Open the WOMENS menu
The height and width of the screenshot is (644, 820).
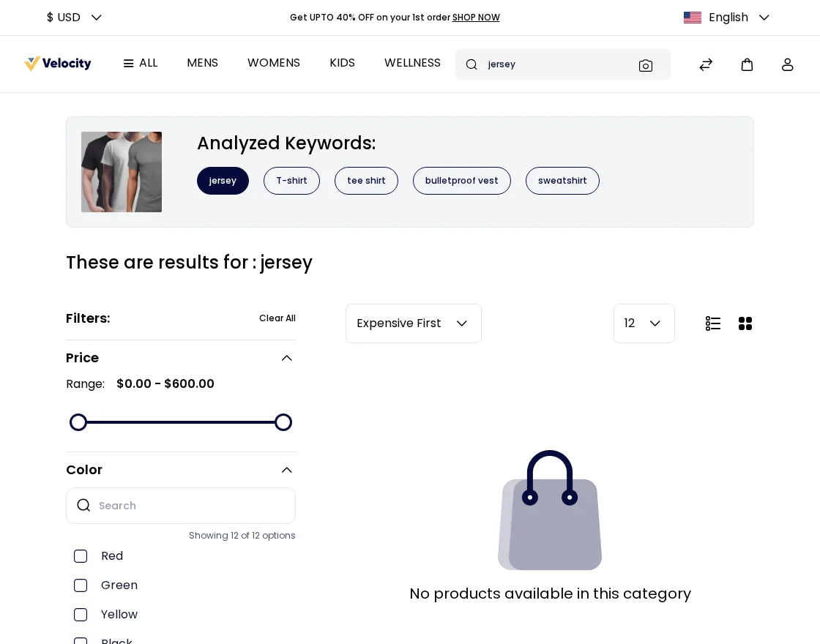click(x=274, y=63)
